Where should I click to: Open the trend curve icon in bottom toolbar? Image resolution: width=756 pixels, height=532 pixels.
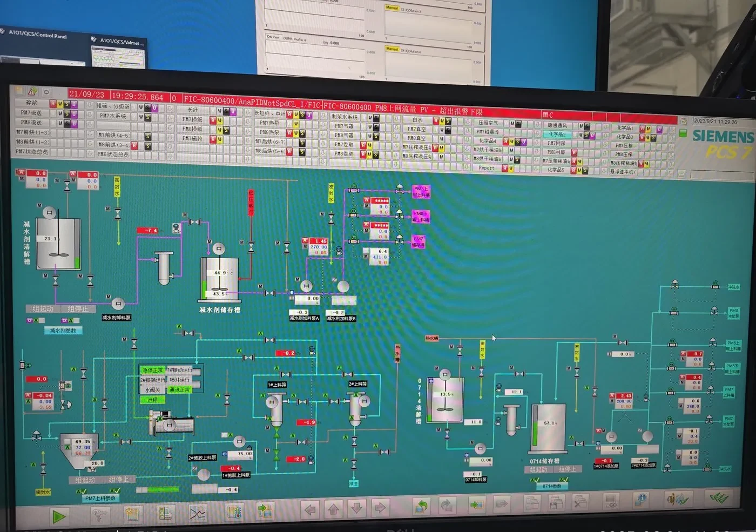197,512
